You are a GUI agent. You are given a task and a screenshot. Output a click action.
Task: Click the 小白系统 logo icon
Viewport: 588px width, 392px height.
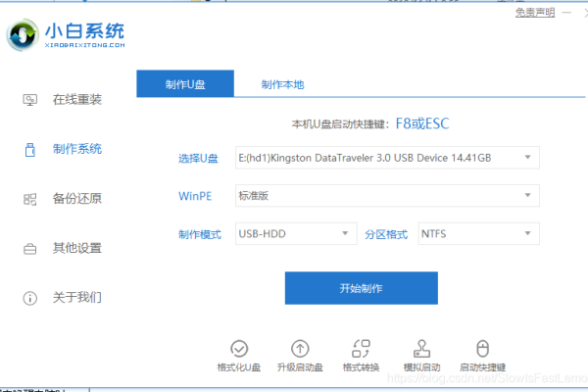23,35
